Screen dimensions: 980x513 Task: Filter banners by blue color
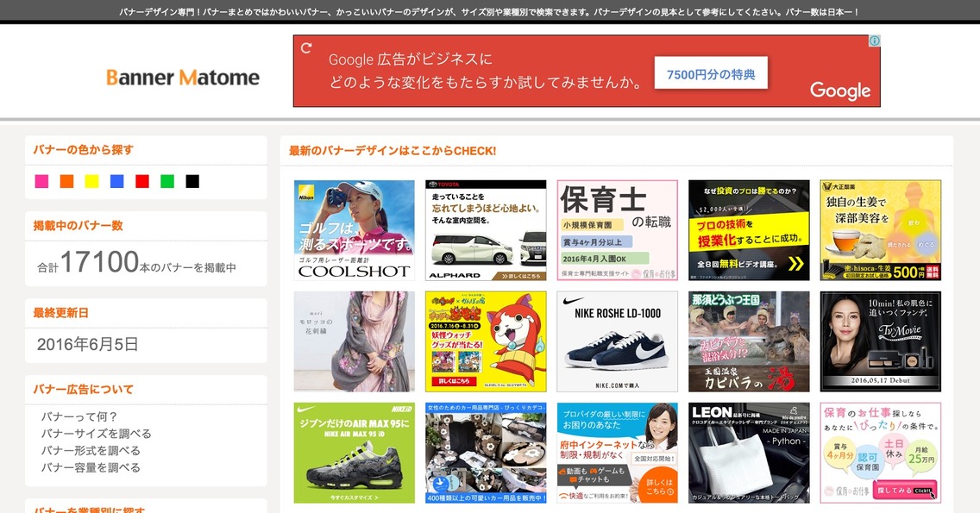point(116,181)
